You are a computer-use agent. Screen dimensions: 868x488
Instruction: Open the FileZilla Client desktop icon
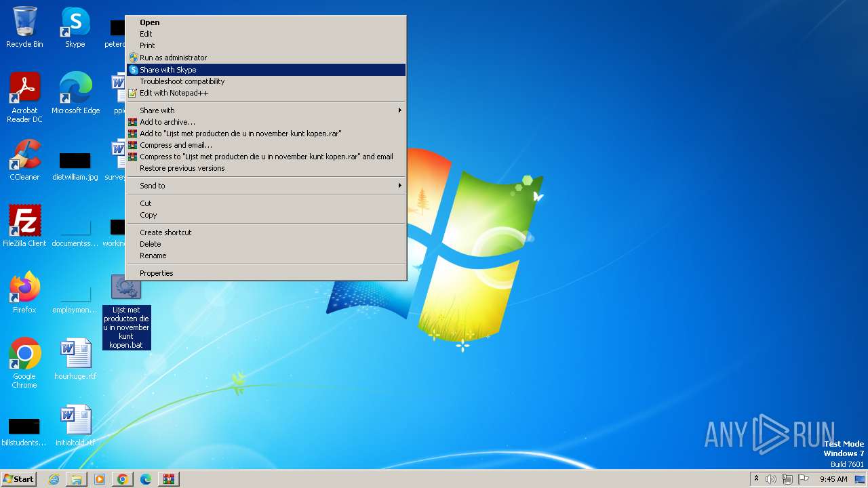point(24,226)
